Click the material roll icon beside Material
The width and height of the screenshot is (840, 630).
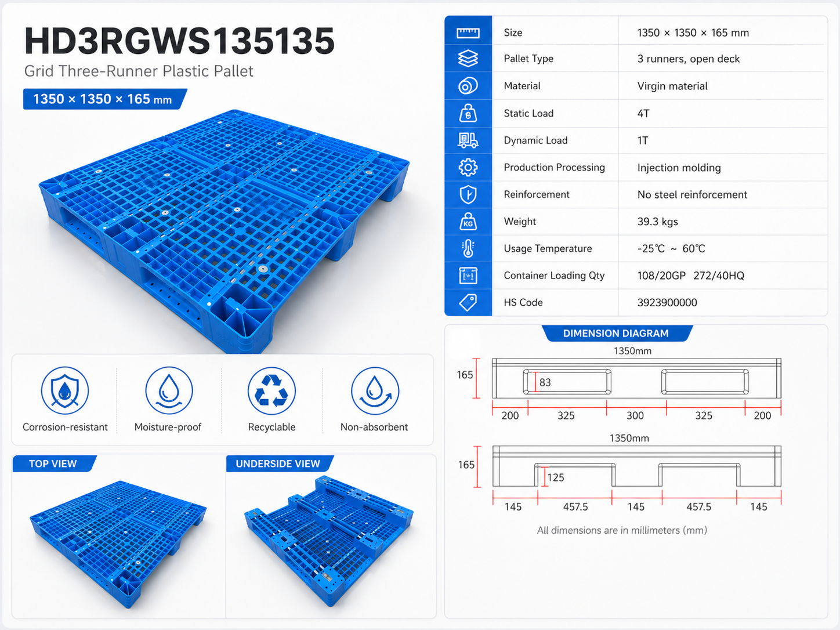point(468,86)
